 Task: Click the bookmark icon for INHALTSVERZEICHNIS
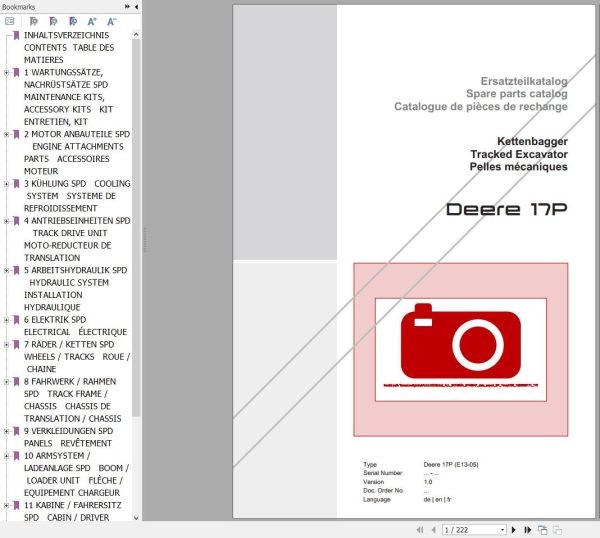pos(16,35)
